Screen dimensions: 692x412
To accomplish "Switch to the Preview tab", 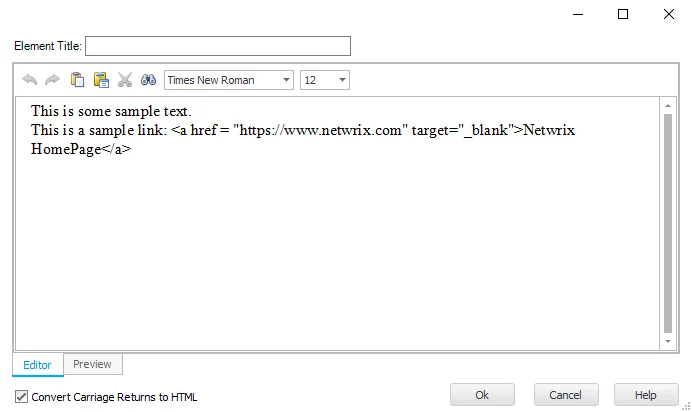I will pyautogui.click(x=92, y=364).
